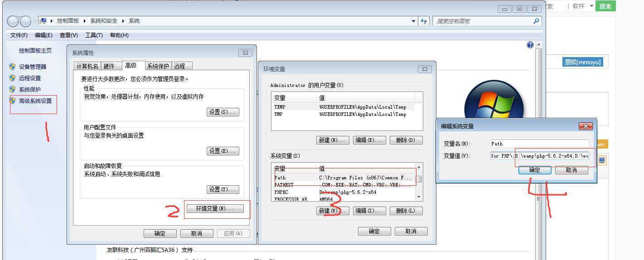The height and width of the screenshot is (260, 644).
Task: Open the 帮助(H) menu
Action: (x=119, y=35)
